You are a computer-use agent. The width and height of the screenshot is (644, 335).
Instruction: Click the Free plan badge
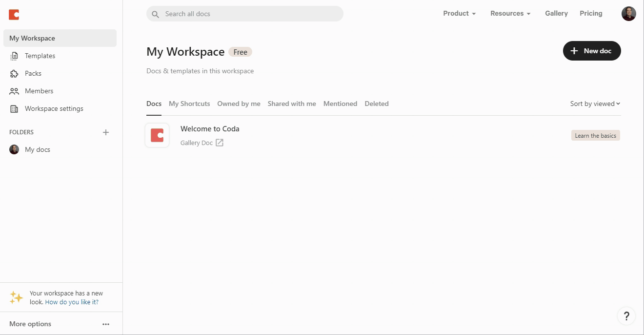240,52
